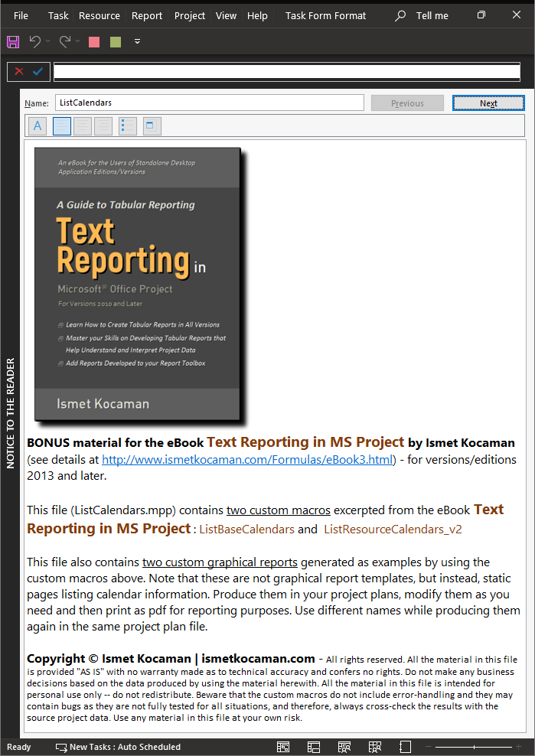The width and height of the screenshot is (535, 756).
Task: Click the green square toolbar button
Action: point(116,42)
